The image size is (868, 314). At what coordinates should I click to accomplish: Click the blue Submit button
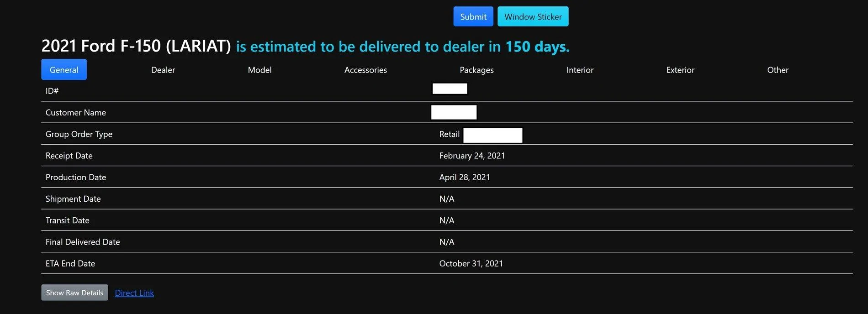click(x=473, y=16)
